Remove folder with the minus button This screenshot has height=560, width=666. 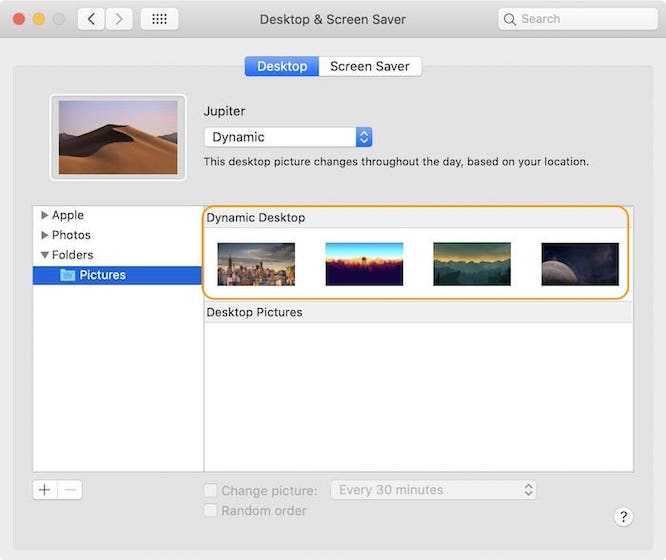[70, 490]
